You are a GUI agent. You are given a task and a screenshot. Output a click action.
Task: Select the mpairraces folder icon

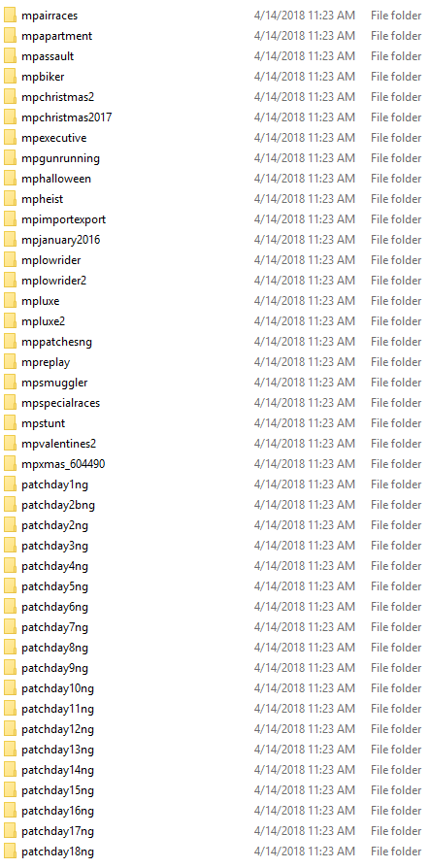tap(10, 16)
